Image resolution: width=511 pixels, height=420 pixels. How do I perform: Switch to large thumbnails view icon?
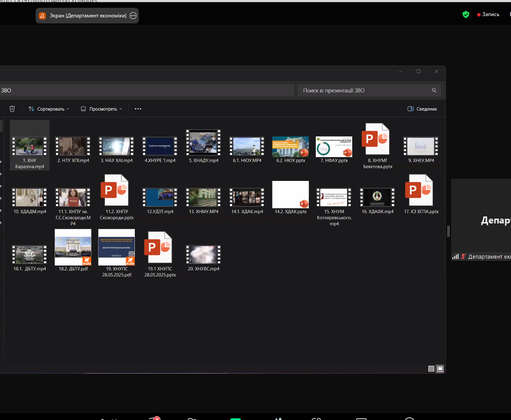(440, 369)
